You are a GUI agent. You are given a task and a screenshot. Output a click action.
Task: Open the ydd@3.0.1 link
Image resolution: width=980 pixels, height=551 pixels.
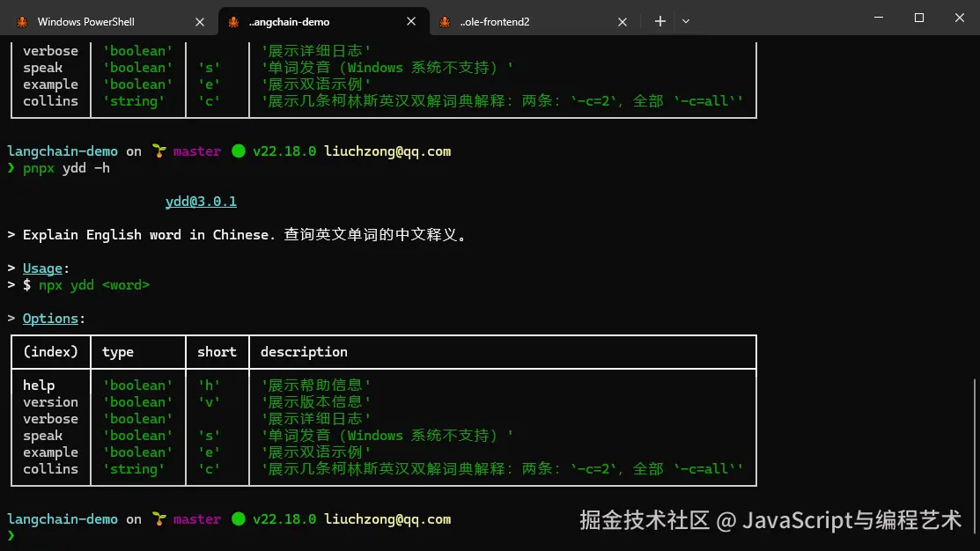pyautogui.click(x=201, y=202)
